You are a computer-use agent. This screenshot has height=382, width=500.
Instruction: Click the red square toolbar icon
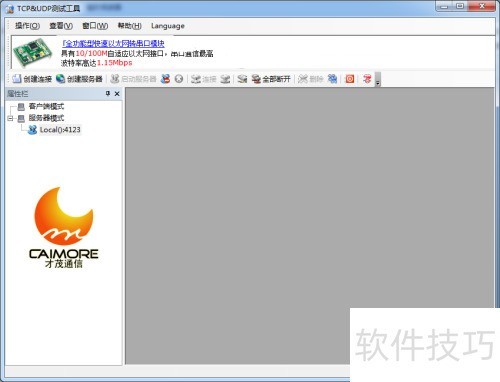coord(350,79)
